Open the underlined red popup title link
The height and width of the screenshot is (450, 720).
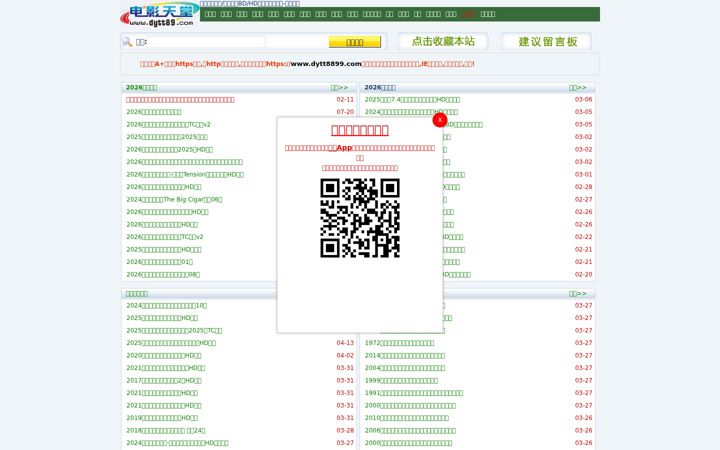coord(360,130)
